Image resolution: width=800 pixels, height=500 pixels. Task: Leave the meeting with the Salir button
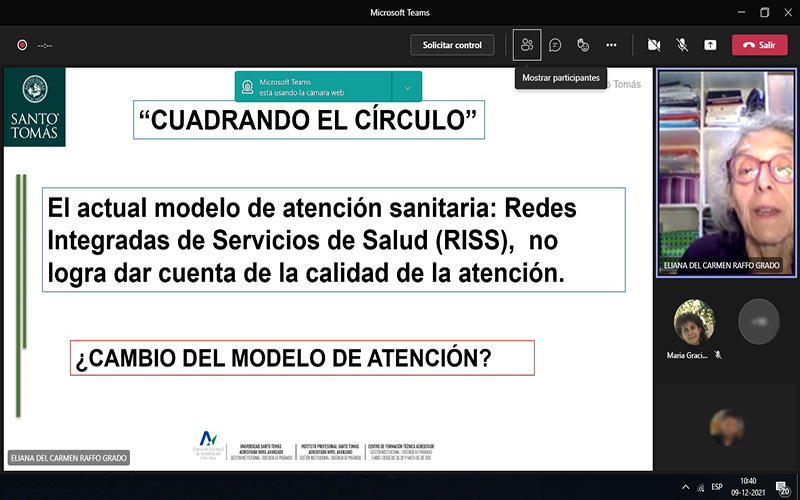coord(760,45)
